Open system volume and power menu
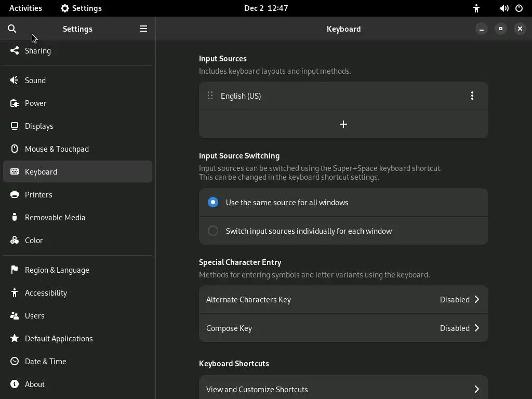Screen dimensions: 532x399 (x=511, y=8)
